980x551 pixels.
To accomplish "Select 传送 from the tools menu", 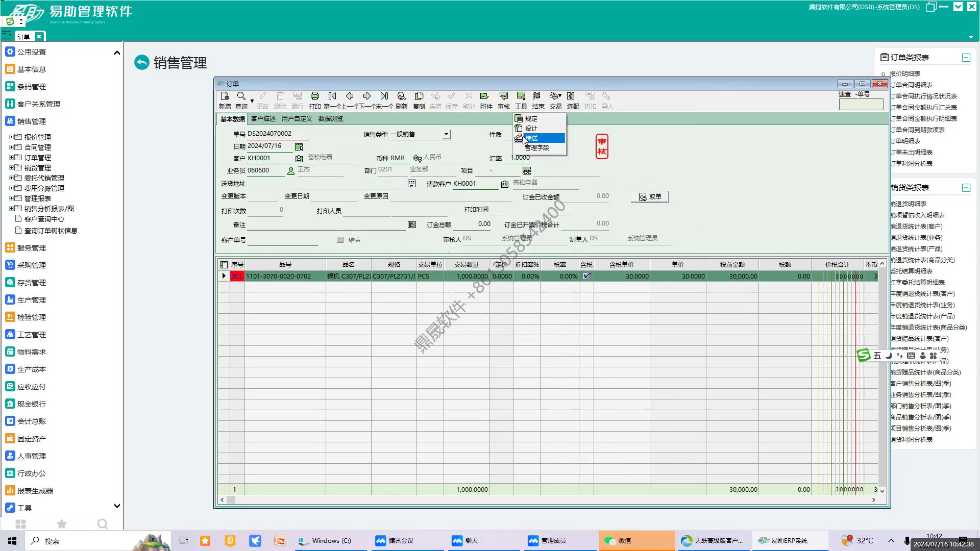I will (x=540, y=138).
